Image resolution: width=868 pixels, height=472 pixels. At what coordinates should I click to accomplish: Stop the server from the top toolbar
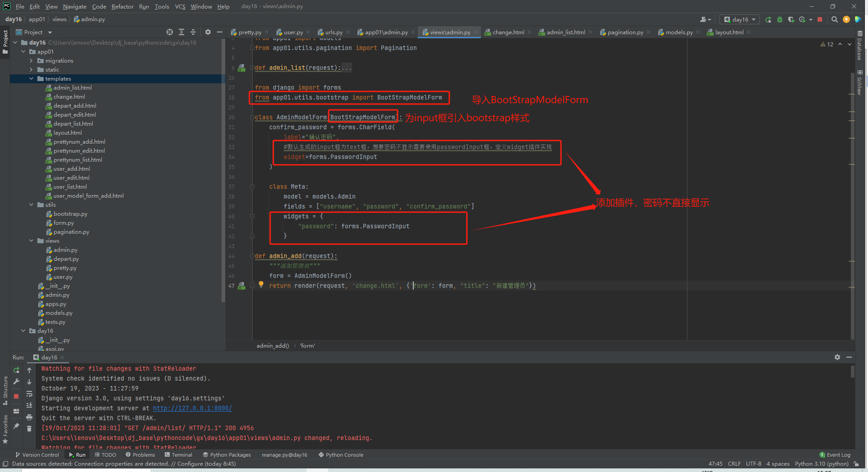820,20
